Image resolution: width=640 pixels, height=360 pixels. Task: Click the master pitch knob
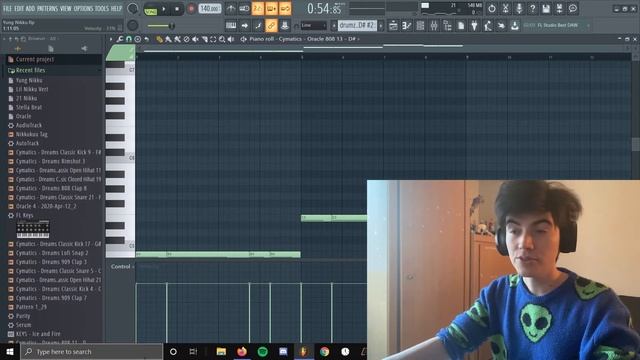(x=133, y=25)
